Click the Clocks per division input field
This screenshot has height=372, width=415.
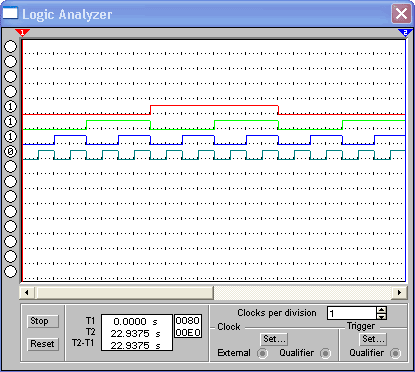[x=352, y=313]
